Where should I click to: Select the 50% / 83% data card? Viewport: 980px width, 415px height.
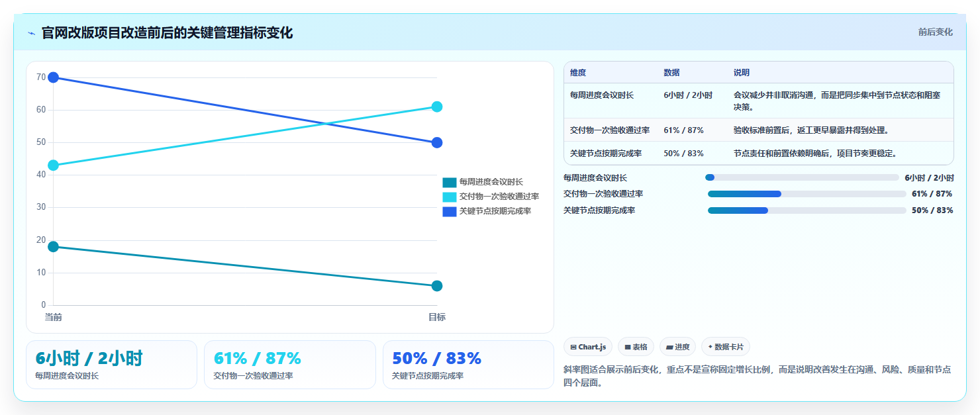468,365
